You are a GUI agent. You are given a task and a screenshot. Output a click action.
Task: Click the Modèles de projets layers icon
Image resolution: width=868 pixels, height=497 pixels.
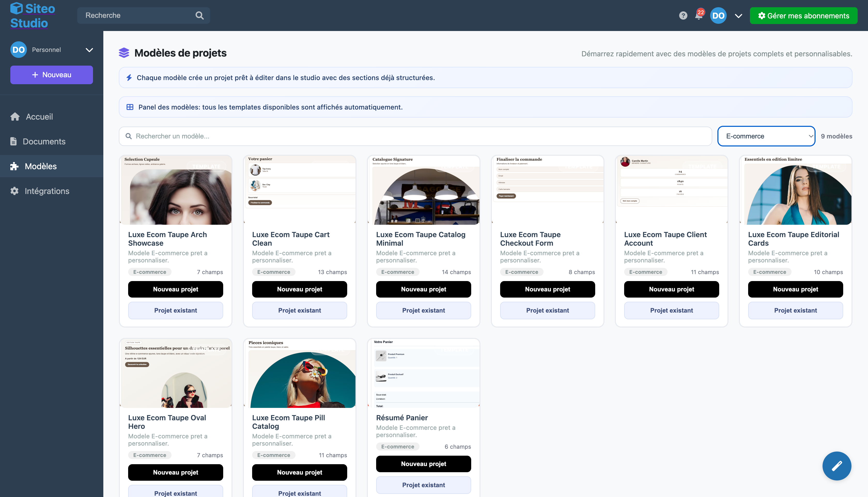[124, 53]
